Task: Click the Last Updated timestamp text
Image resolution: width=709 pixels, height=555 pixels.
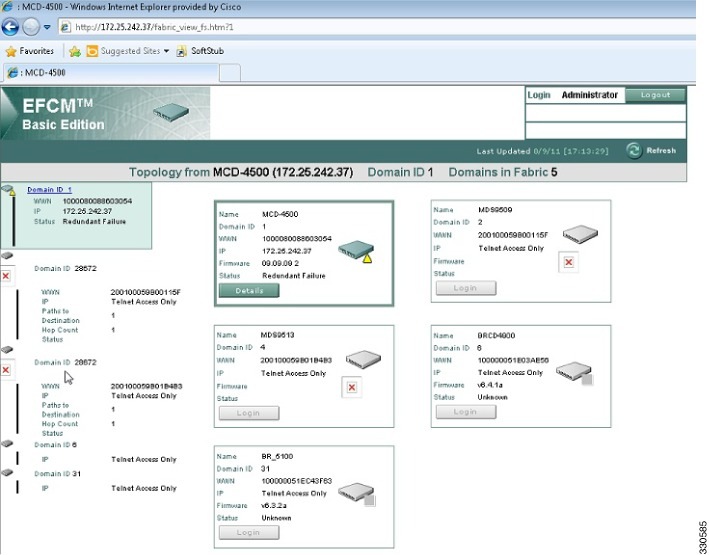Action: tap(543, 151)
